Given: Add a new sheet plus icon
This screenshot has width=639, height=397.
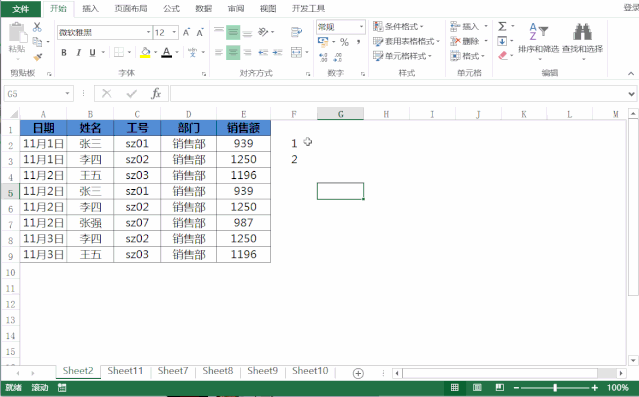Looking at the screenshot, I should pos(358,373).
